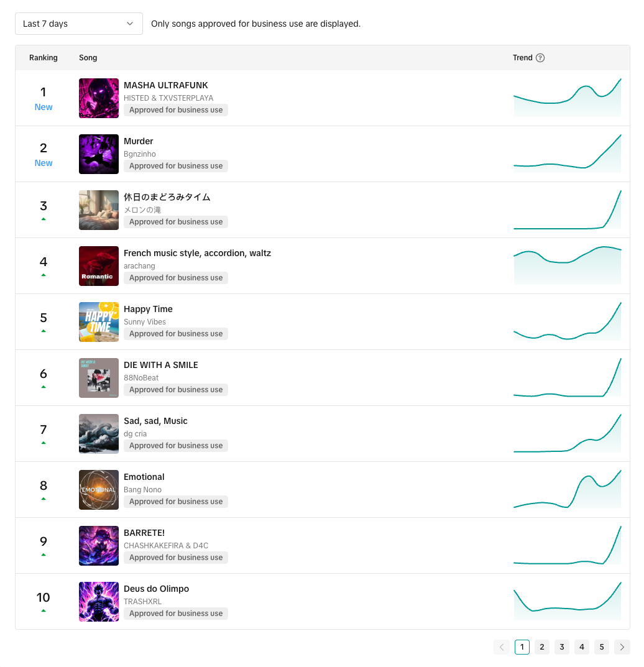Go to page 2
644x667 pixels.
click(542, 647)
